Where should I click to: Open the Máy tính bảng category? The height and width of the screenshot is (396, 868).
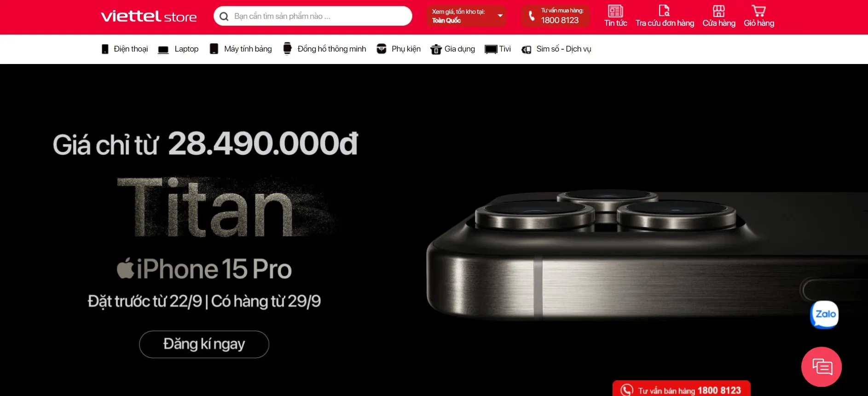click(x=241, y=49)
